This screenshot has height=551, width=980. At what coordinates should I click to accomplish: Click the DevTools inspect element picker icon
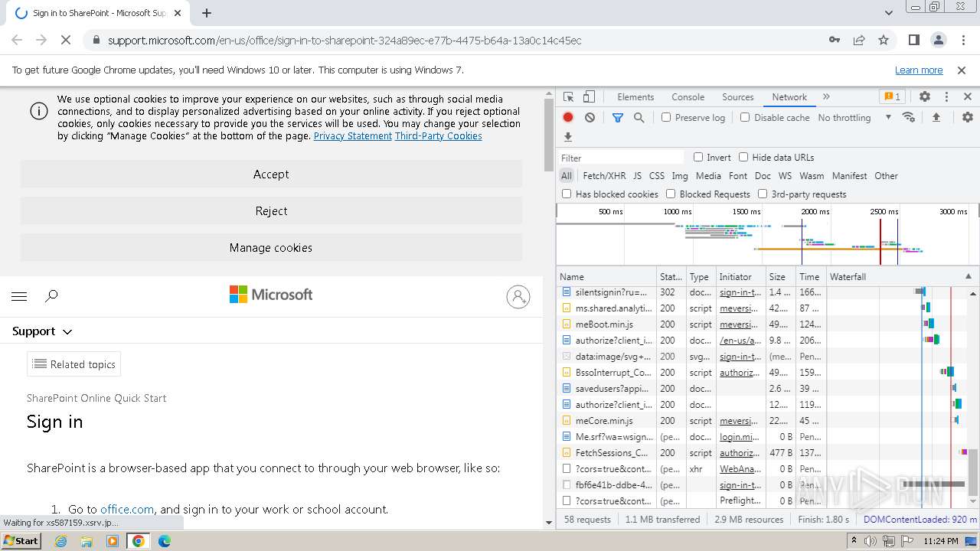568,97
